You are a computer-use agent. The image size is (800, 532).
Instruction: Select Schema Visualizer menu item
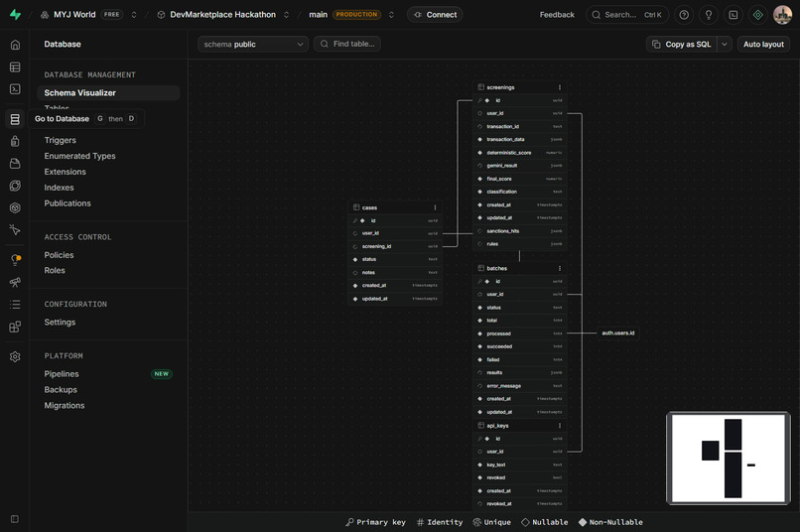coord(108,93)
